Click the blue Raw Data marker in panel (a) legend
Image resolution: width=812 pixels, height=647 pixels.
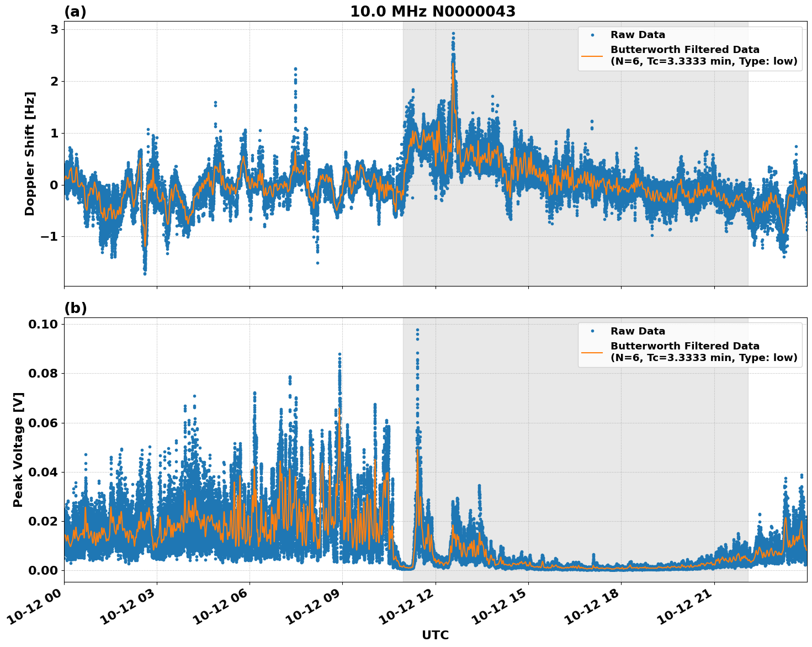pos(592,35)
